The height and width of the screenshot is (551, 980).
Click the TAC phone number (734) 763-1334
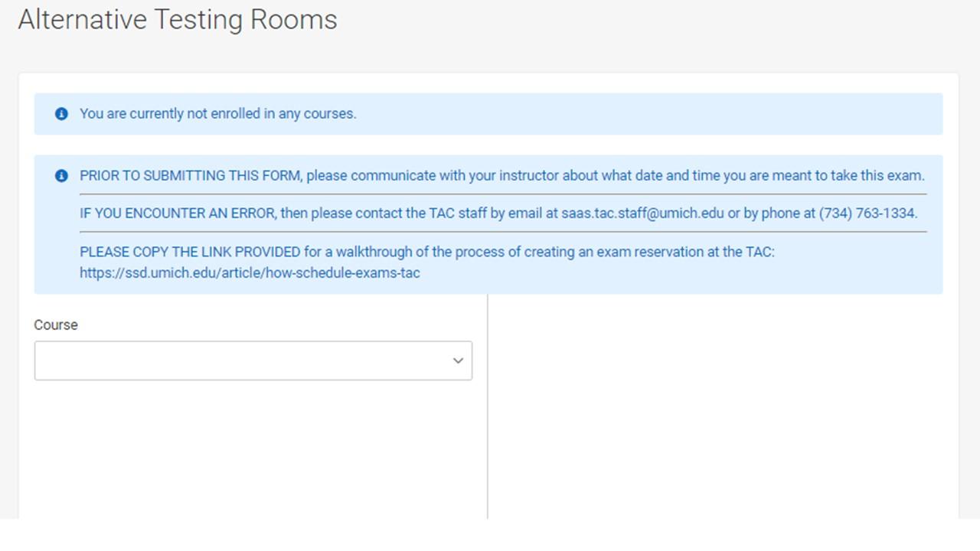[x=867, y=213]
